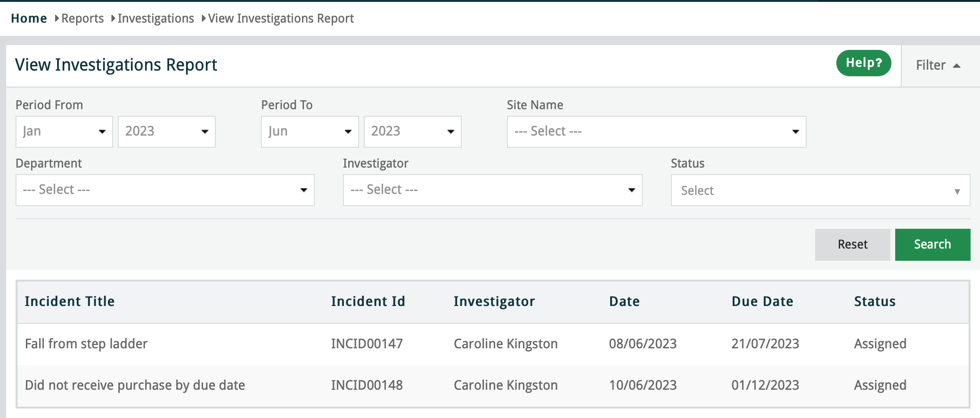Click the green Help? button
The width and height of the screenshot is (980, 418).
(863, 63)
